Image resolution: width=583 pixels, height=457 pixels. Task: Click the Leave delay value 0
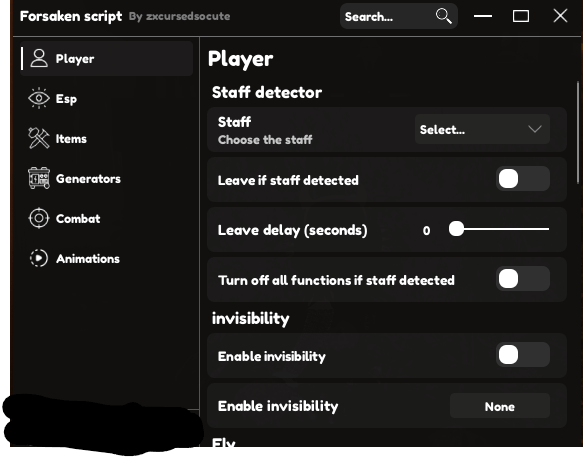click(x=426, y=231)
